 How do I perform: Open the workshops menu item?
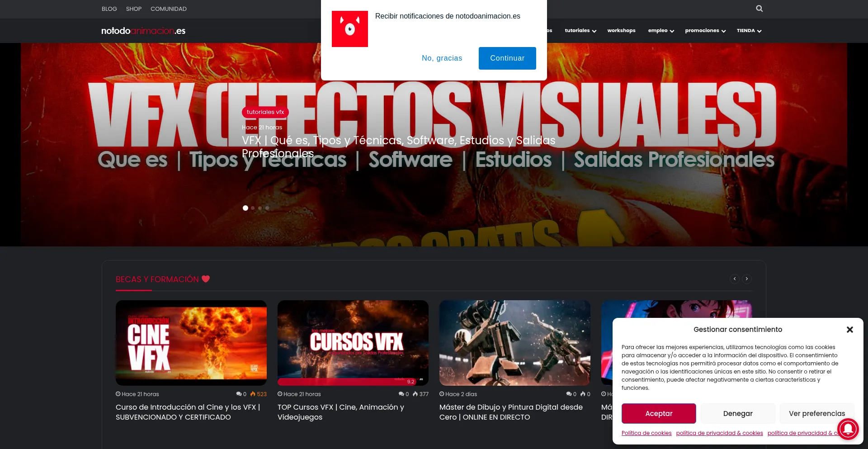click(621, 31)
